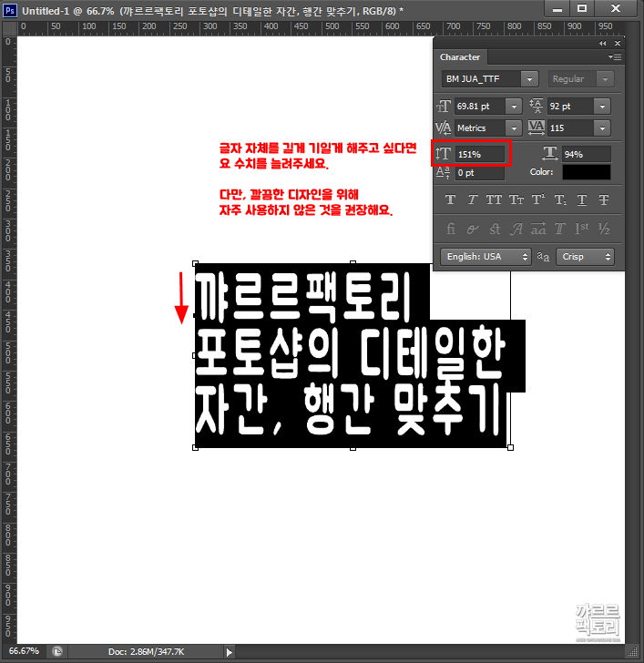Click the vertical scale 151% field
The height and width of the screenshot is (663, 644).
(480, 154)
